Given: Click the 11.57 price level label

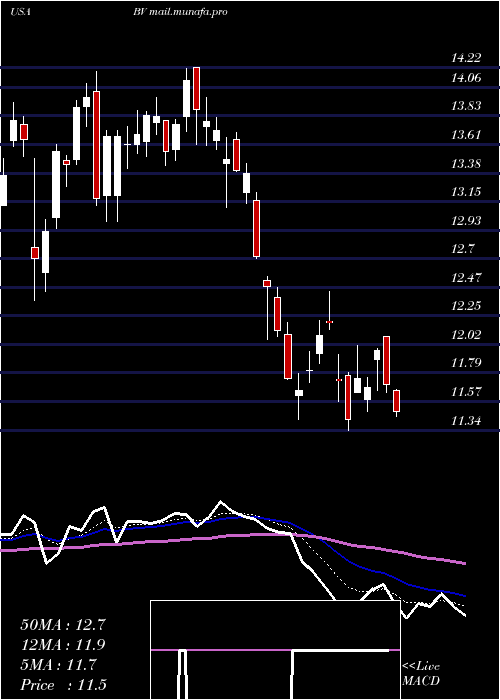Looking at the screenshot, I should click(x=466, y=392).
